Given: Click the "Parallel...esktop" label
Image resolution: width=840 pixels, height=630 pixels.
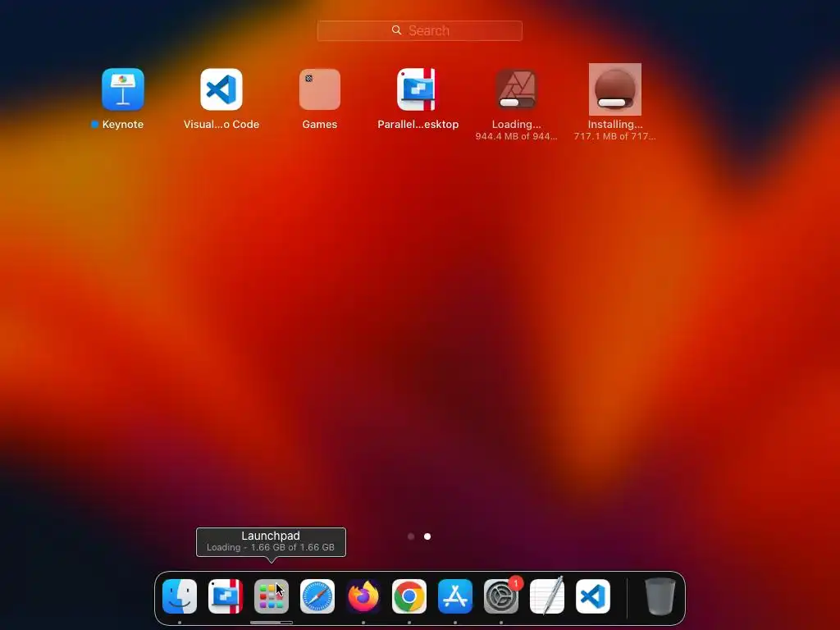Looking at the screenshot, I should (x=418, y=125).
